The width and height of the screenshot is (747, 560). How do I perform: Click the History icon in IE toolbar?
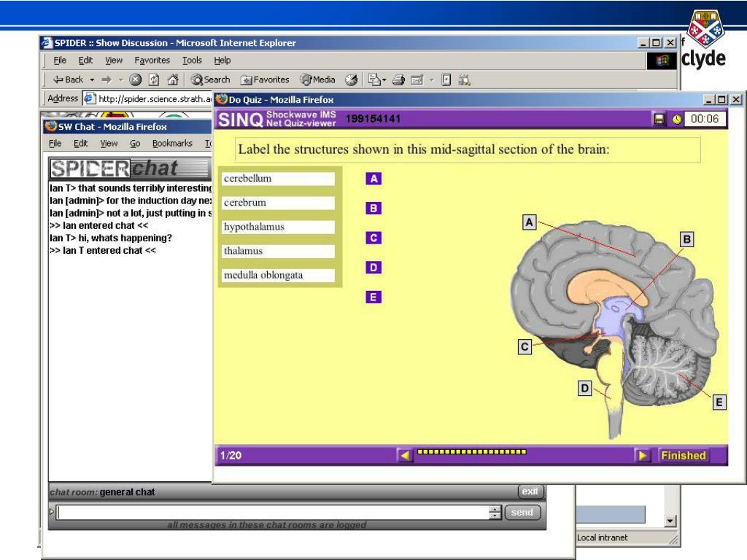tap(352, 80)
